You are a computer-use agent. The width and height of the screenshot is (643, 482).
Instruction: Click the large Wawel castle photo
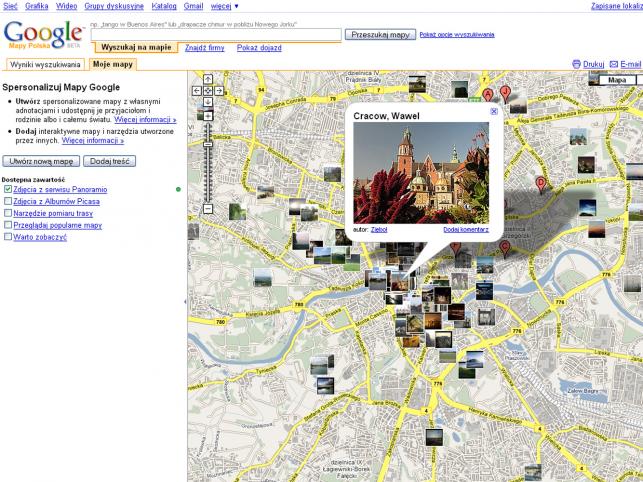421,173
